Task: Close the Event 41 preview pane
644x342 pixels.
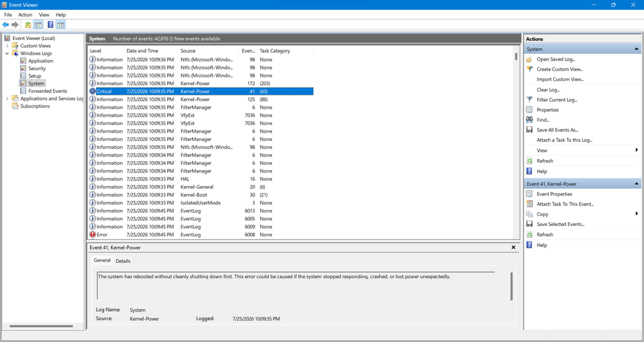Action: tap(513, 247)
